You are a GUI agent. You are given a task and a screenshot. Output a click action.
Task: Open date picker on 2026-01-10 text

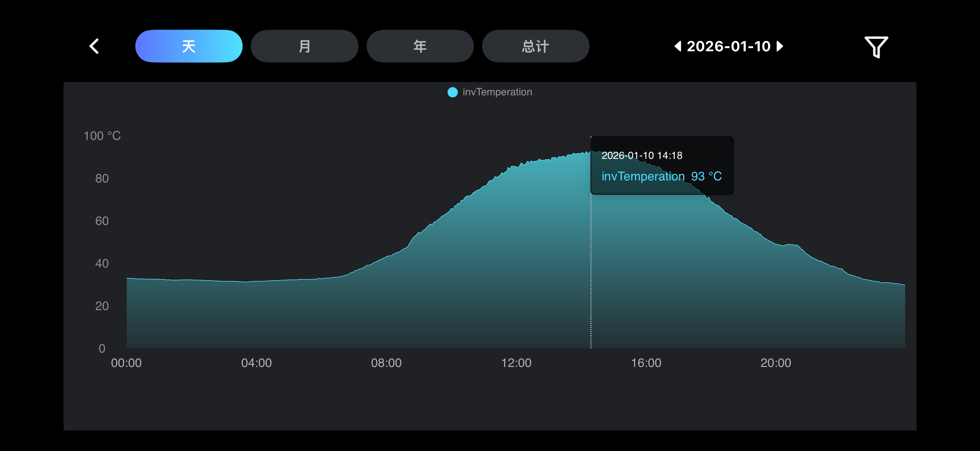click(x=728, y=46)
